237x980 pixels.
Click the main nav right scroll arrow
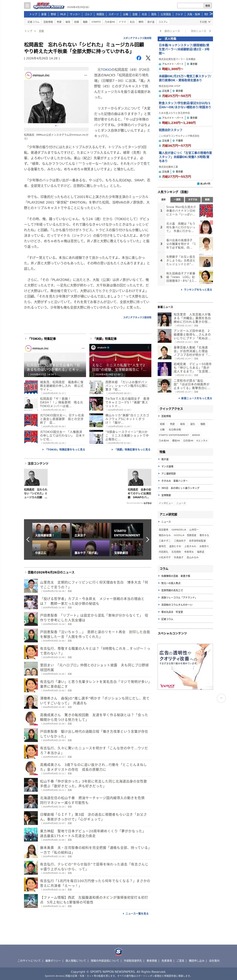pyautogui.click(x=211, y=14)
